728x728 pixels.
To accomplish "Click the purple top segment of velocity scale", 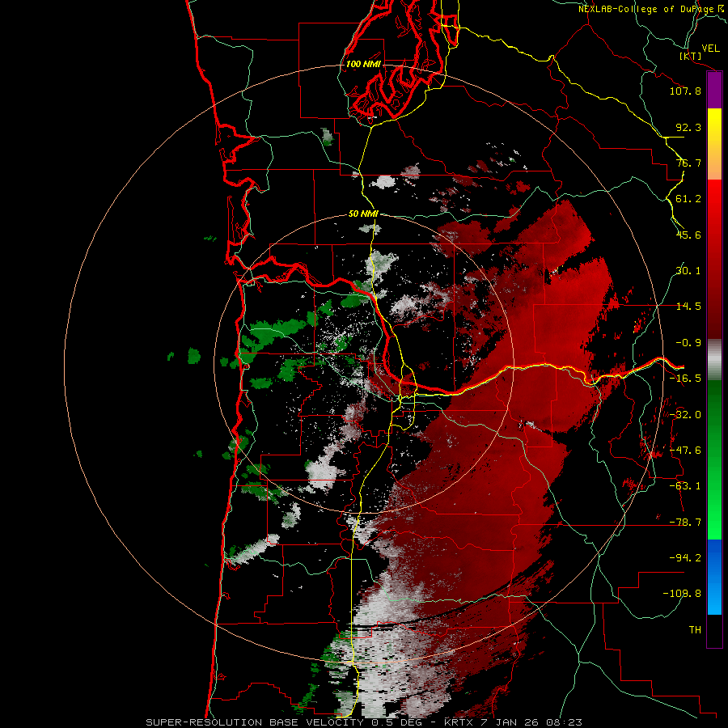I will [x=714, y=91].
